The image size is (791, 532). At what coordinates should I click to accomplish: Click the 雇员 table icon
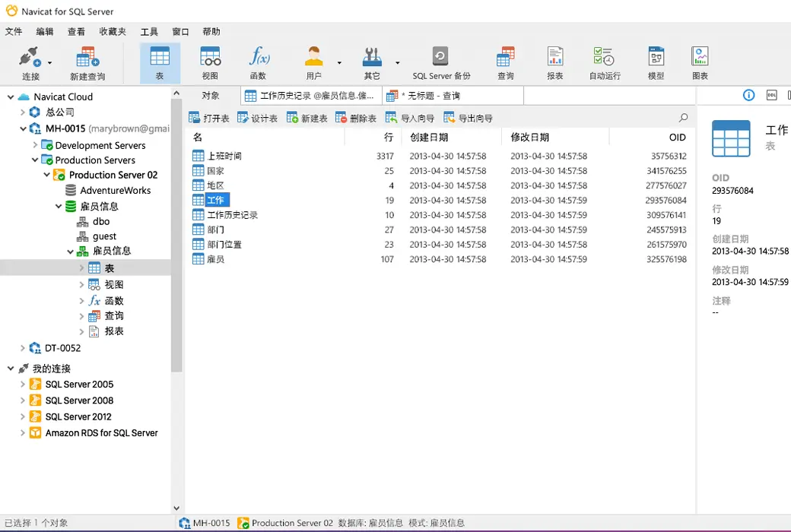pyautogui.click(x=199, y=259)
